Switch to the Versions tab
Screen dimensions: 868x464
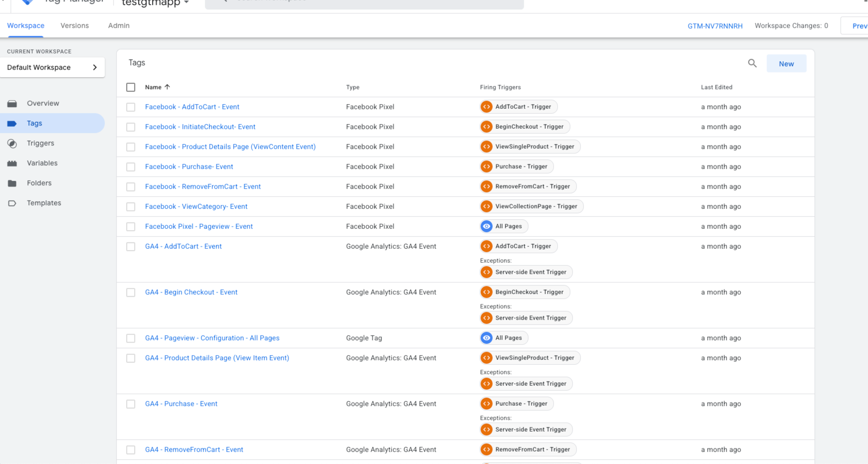[75, 25]
